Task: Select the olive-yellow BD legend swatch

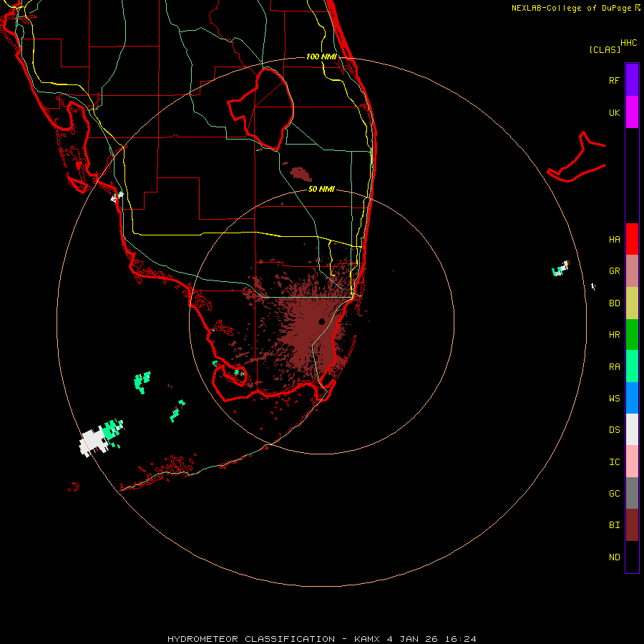Action: tap(632, 303)
